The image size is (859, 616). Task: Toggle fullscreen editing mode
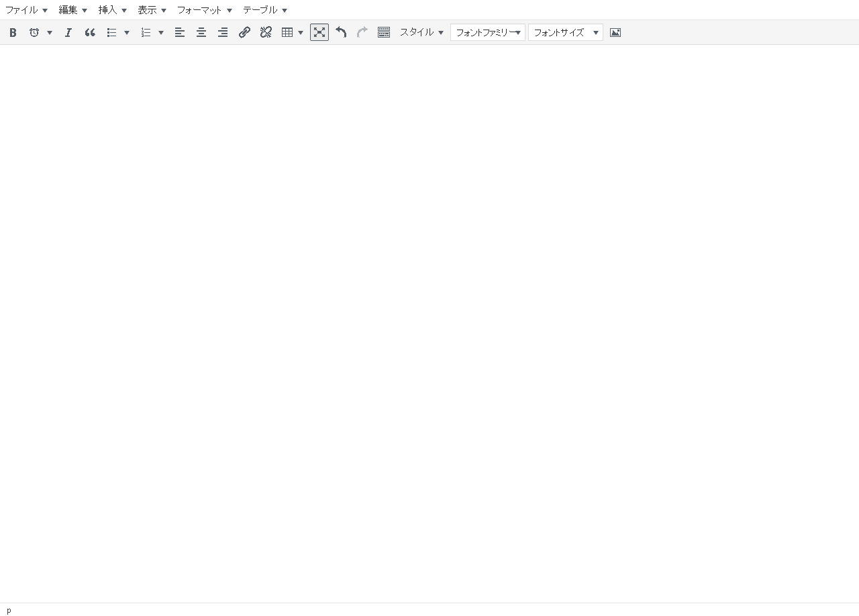coord(319,32)
